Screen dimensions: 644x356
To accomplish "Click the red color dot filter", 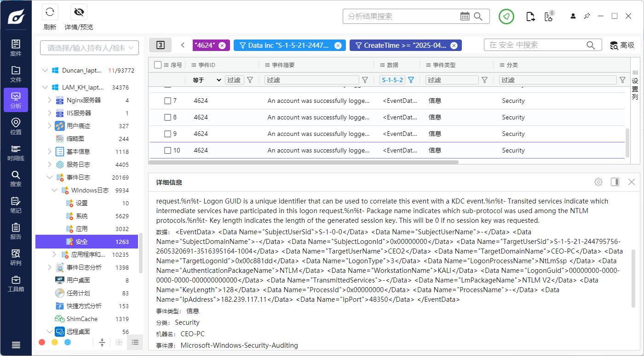I will (x=42, y=342).
